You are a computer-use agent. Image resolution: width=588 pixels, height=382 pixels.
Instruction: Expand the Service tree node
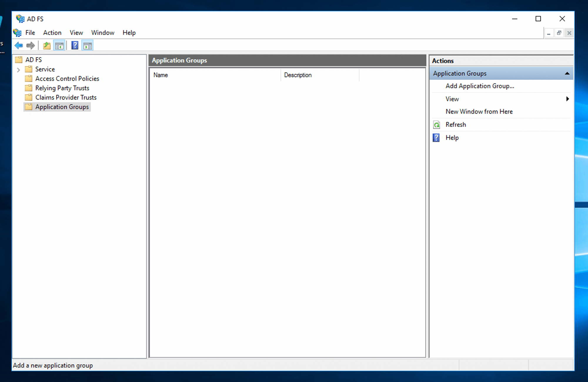point(19,70)
